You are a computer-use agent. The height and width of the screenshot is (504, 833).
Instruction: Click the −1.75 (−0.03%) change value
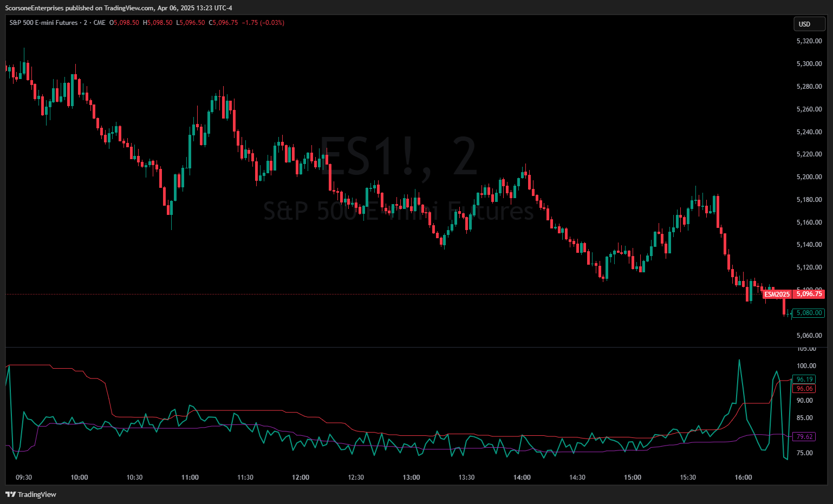pyautogui.click(x=263, y=23)
